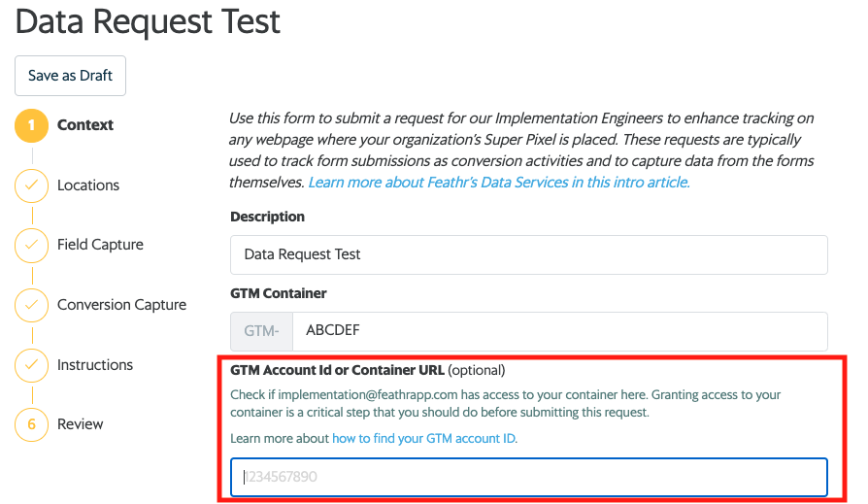Focus the GTM Container input with ABCDEF

pyautogui.click(x=559, y=330)
